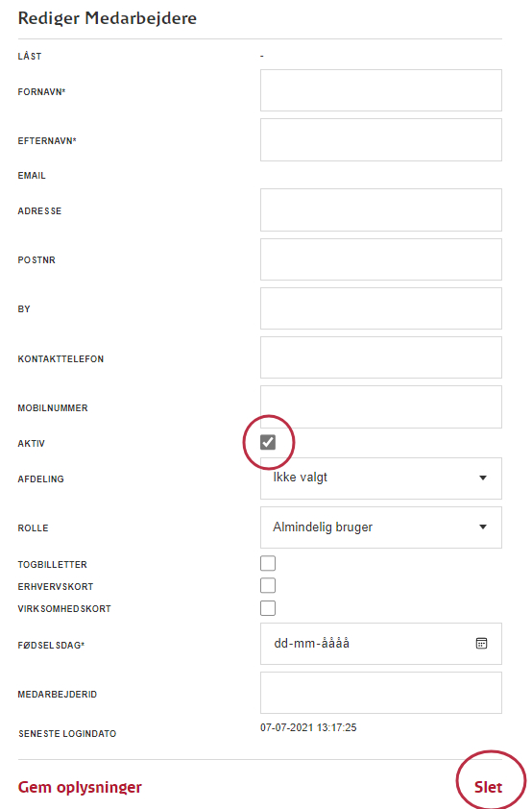Click Slet to delete the employee
Screen dimensions: 532x809
[488, 787]
